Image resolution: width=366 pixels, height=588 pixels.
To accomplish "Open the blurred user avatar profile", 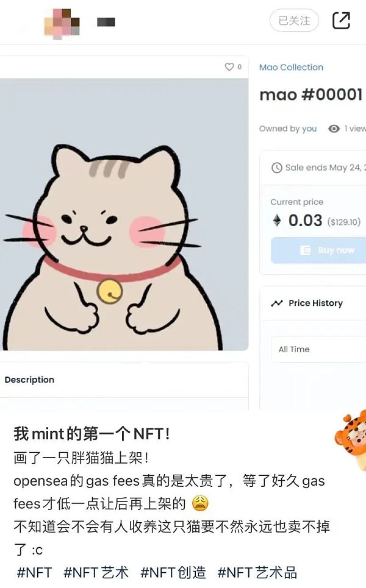I will point(62,23).
